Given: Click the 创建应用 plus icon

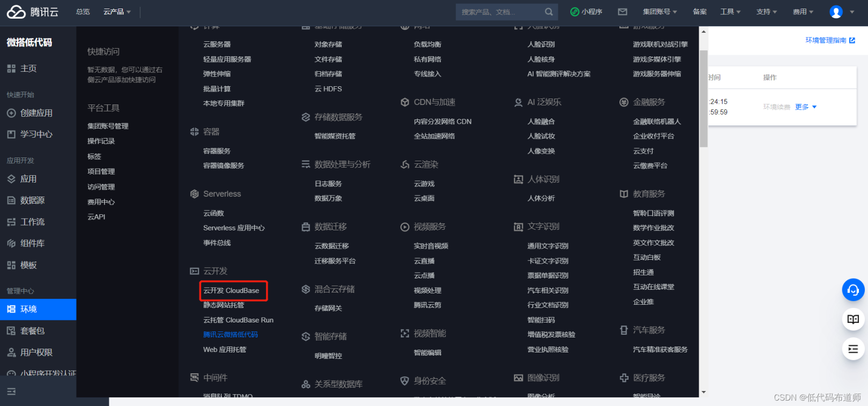Looking at the screenshot, I should [x=11, y=113].
